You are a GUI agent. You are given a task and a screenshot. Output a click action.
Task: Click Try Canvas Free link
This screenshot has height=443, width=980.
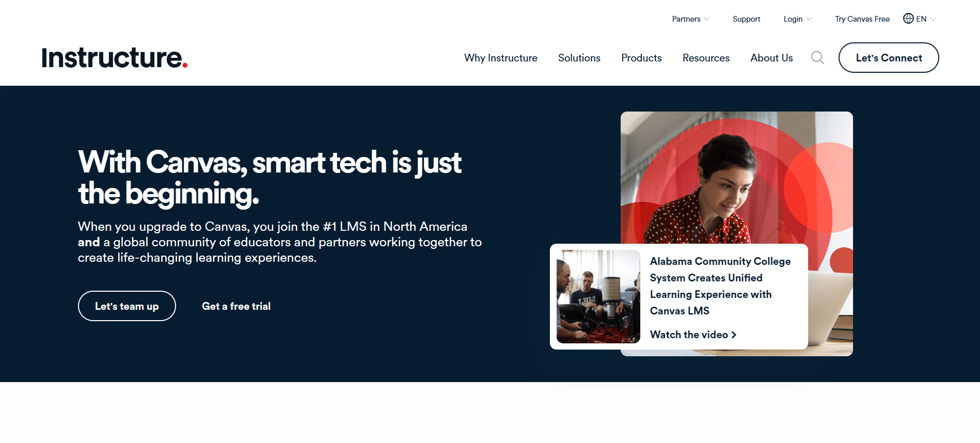coord(862,19)
